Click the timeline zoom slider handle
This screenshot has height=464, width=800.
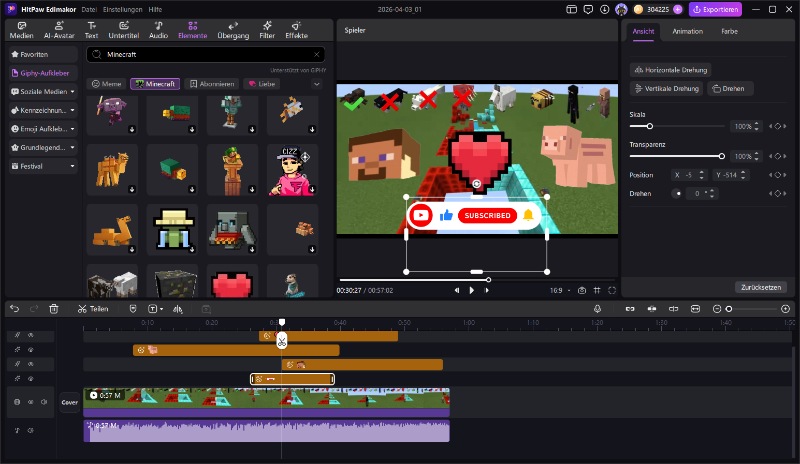pos(729,309)
